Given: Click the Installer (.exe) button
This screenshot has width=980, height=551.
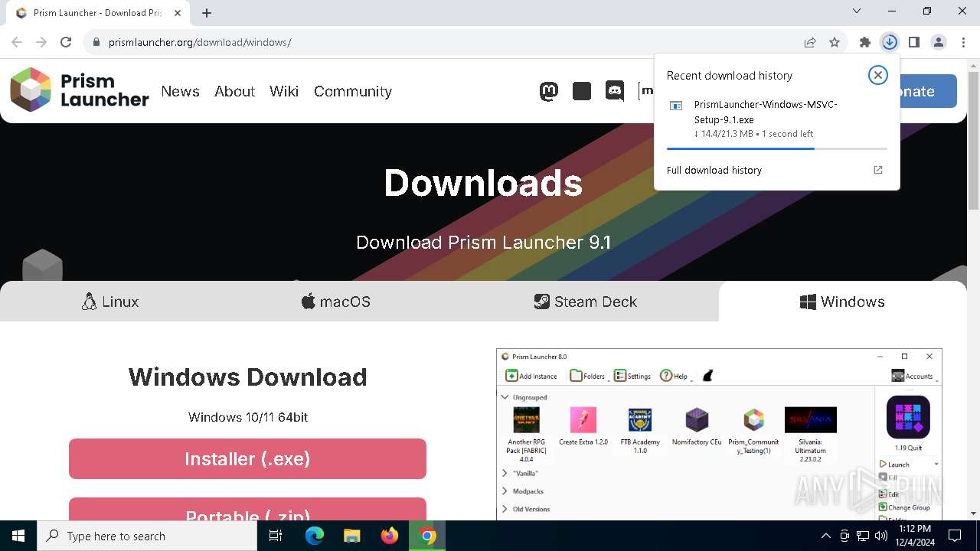Looking at the screenshot, I should tap(247, 458).
